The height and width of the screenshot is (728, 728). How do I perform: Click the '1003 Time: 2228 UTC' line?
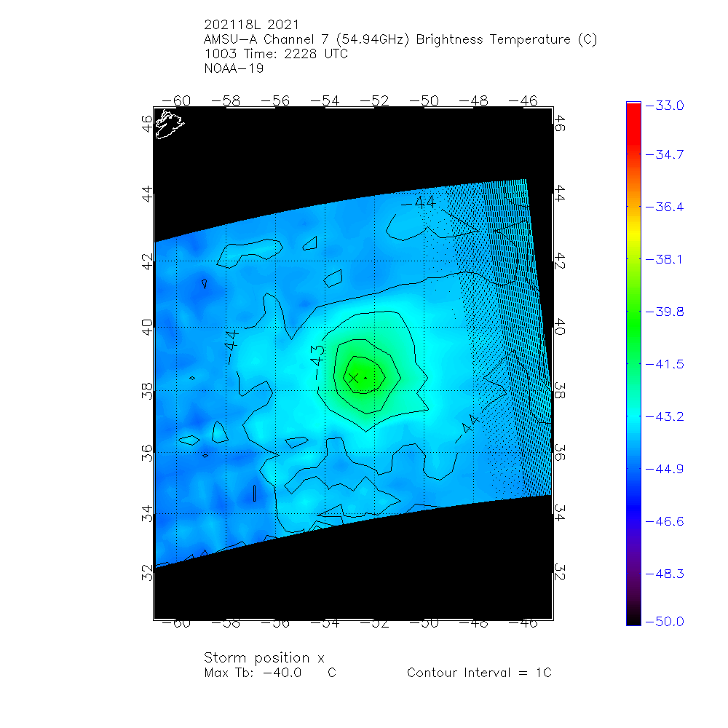click(x=276, y=54)
